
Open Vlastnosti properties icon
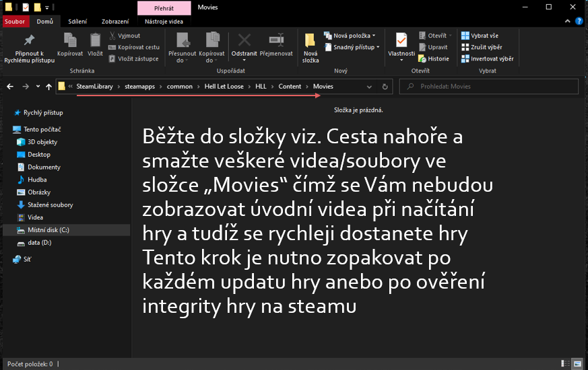(x=401, y=40)
